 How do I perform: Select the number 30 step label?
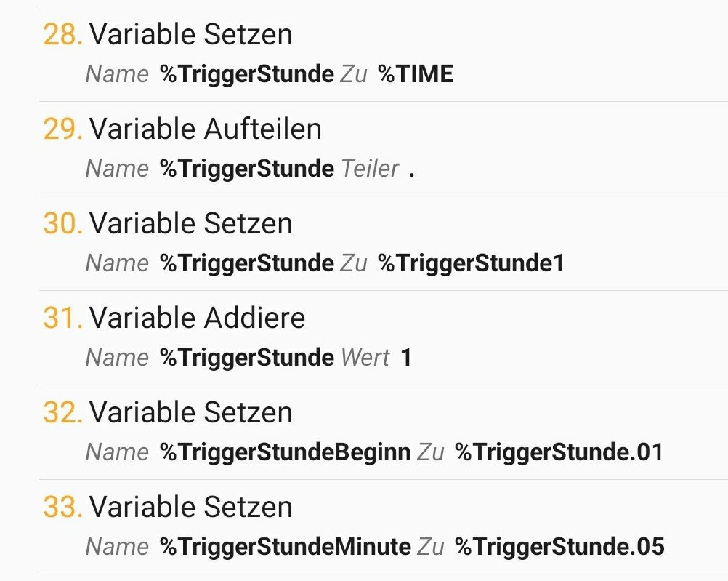[62, 223]
